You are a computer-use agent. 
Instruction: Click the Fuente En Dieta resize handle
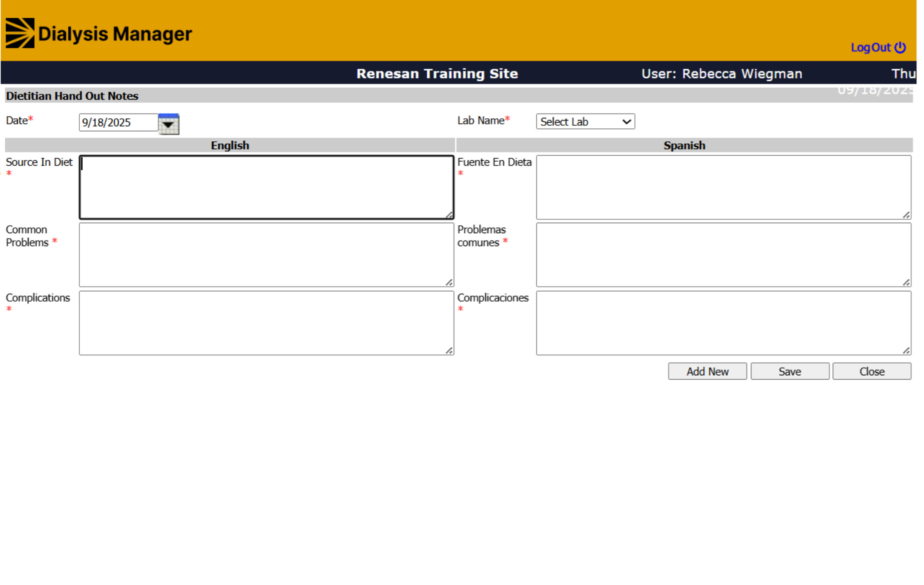[906, 214]
